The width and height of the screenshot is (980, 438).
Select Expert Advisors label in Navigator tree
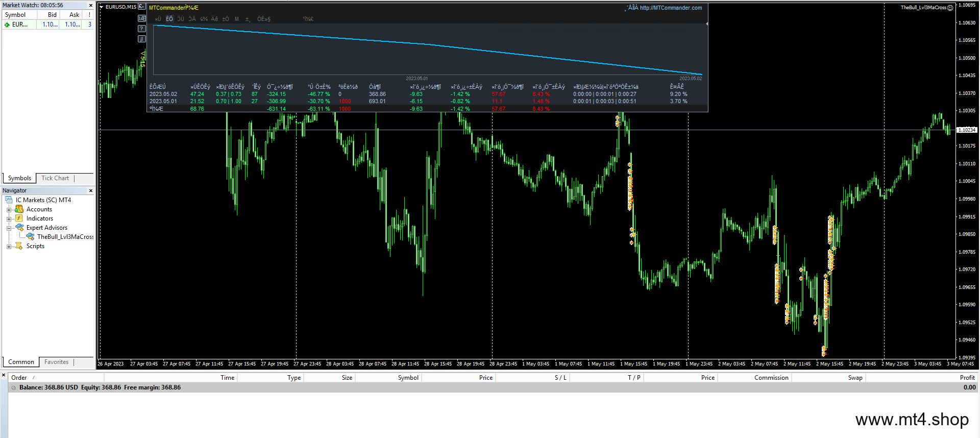tap(47, 228)
